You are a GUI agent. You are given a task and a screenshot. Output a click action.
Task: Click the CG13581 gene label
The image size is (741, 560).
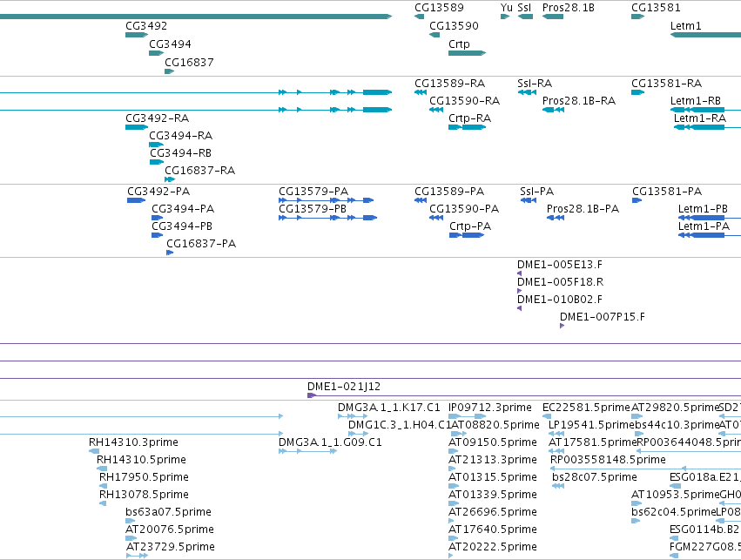[656, 8]
